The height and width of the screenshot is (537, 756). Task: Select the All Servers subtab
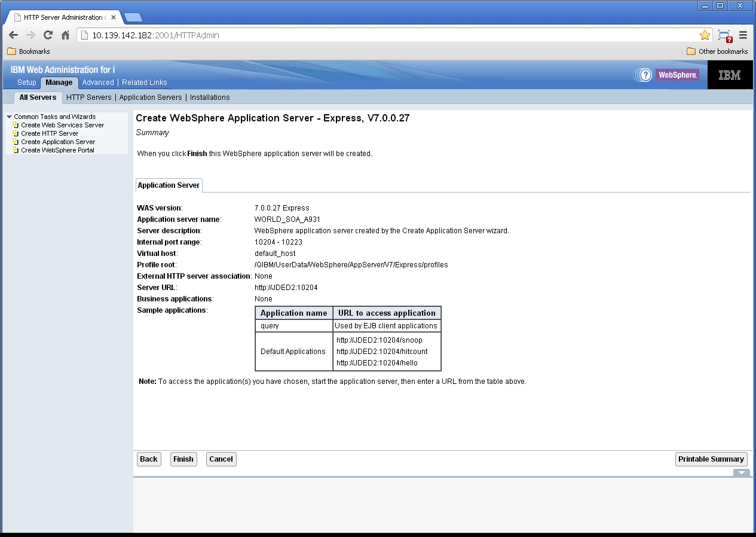pos(38,97)
